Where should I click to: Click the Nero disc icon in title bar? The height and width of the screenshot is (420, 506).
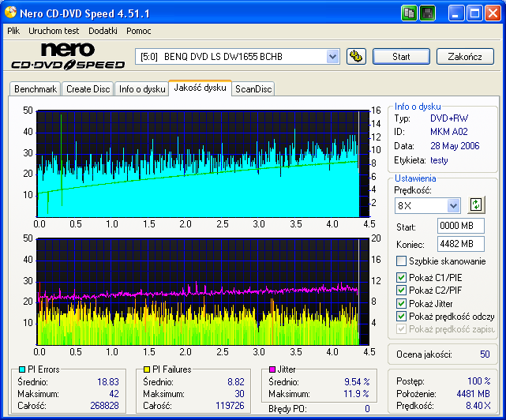[x=10, y=13]
